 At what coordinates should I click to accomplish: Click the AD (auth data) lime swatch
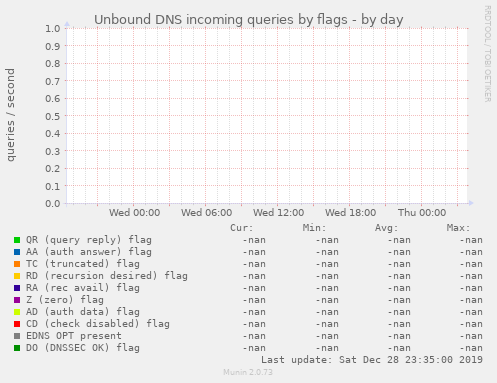pyautogui.click(x=17, y=312)
